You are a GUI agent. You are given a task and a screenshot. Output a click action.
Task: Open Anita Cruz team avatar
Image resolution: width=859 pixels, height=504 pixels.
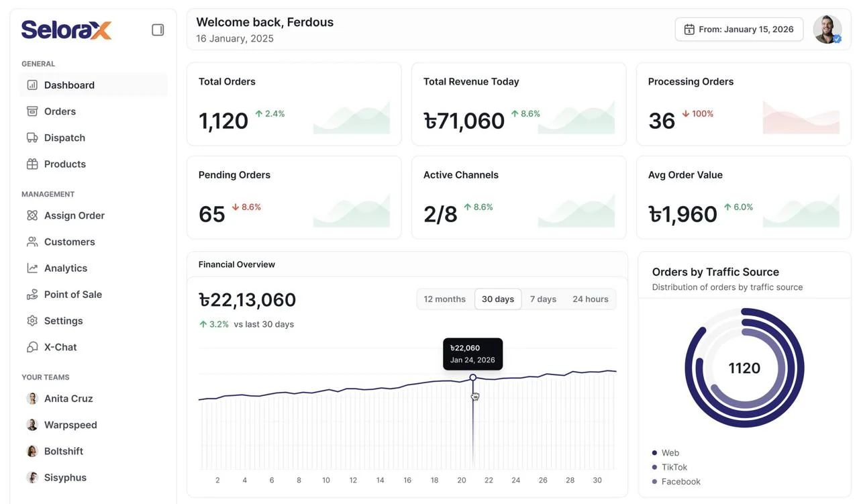pyautogui.click(x=32, y=399)
